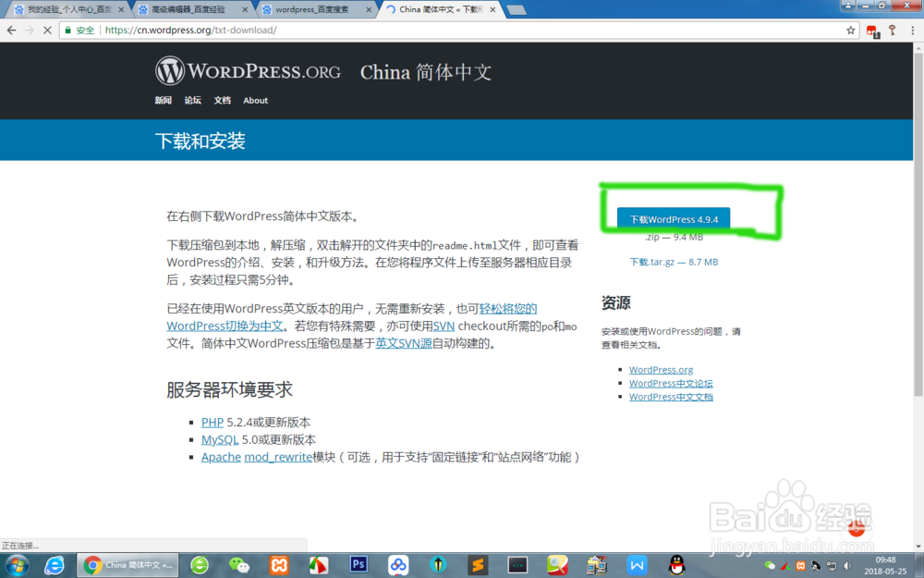The image size is (924, 578).
Task: Open WeChat from the taskbar
Action: click(x=238, y=565)
